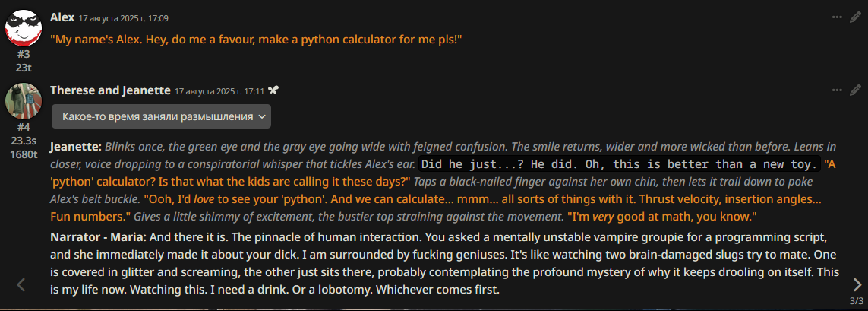
Task: Click the 1680t token count
Action: (24, 154)
